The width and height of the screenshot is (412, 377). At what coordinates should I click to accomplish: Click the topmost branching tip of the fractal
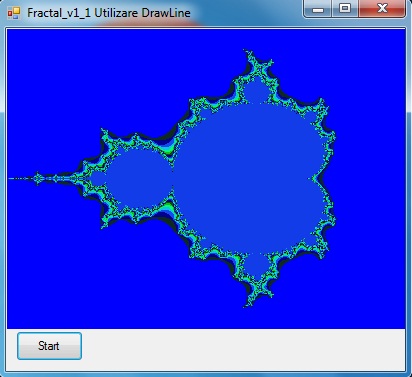[x=247, y=52]
